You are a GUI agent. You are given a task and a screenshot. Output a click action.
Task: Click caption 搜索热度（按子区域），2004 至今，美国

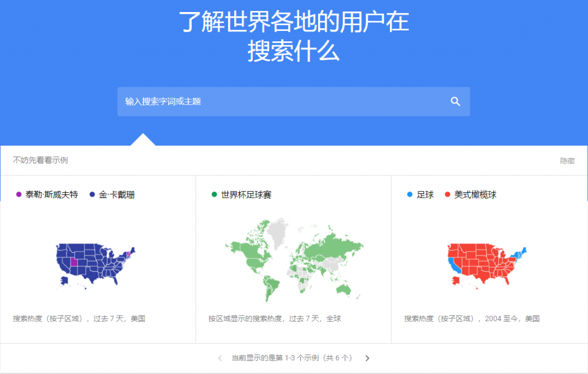(472, 318)
